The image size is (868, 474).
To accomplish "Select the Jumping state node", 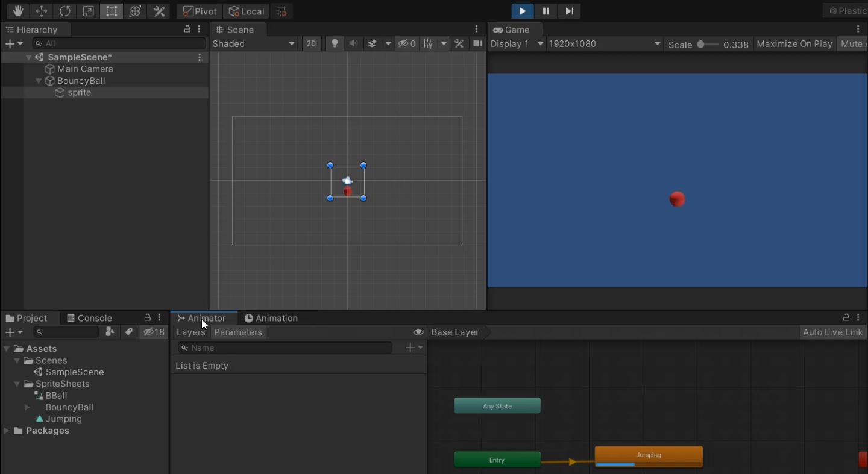I will point(649,455).
